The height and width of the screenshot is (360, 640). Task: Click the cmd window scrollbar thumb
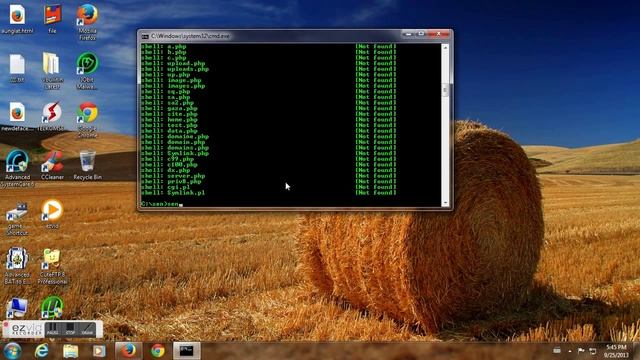pos(445,90)
